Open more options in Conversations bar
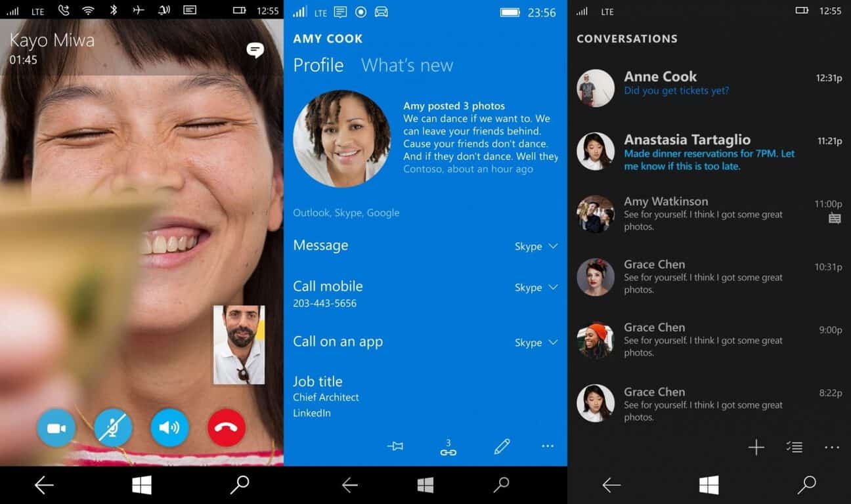 pos(831,448)
